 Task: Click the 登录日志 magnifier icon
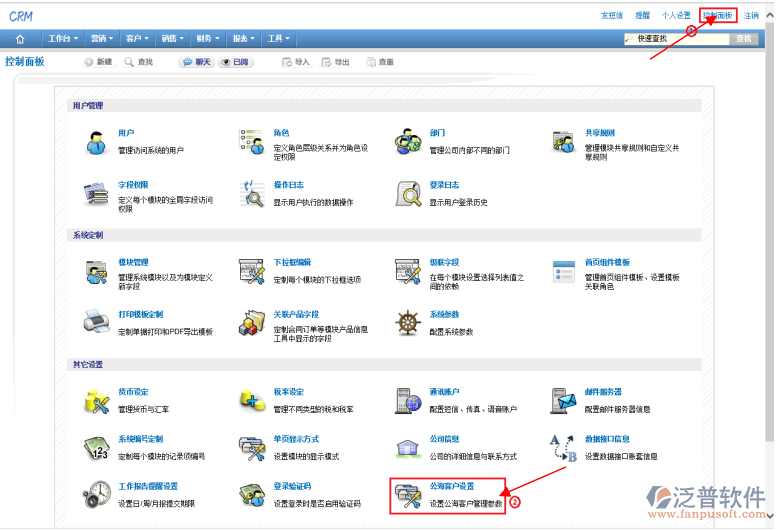click(x=408, y=193)
